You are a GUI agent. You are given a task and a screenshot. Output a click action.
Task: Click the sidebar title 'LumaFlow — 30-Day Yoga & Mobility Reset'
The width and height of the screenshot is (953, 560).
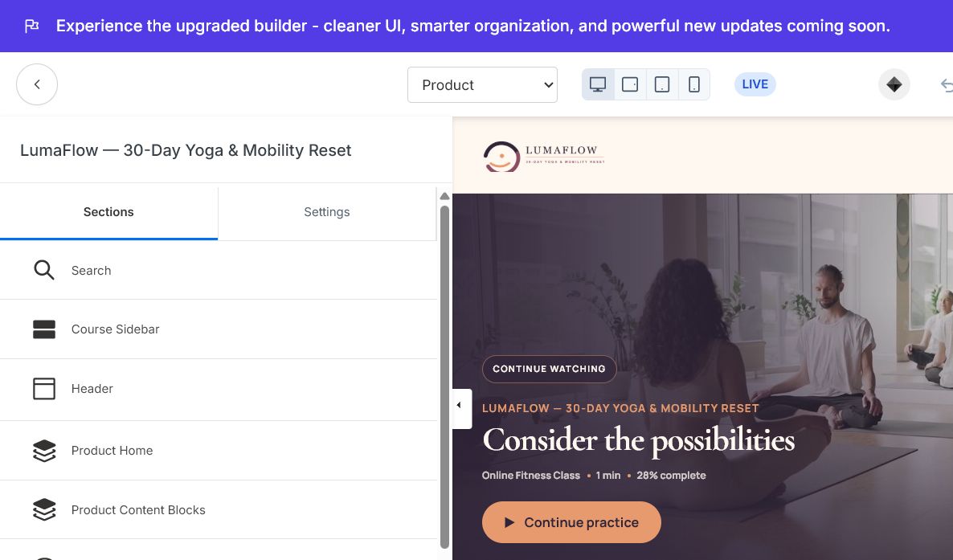pyautogui.click(x=186, y=150)
